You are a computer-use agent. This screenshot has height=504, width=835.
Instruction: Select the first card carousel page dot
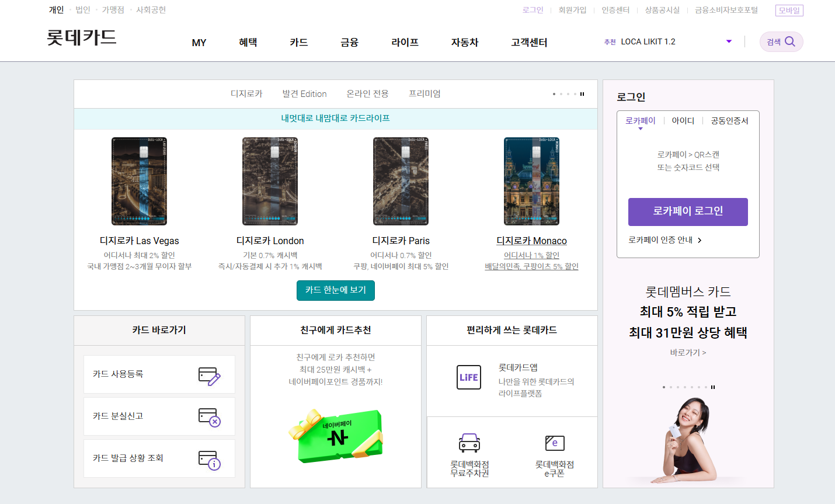[554, 94]
